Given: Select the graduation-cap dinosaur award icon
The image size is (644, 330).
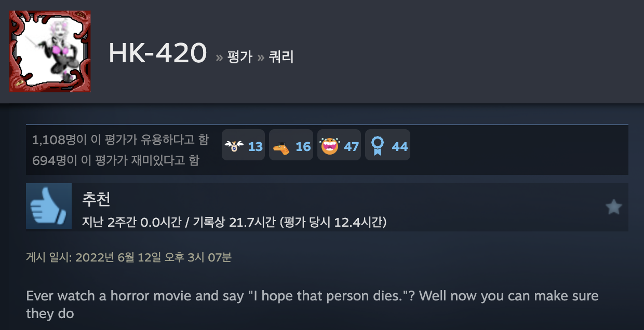Looking at the screenshot, I should pyautogui.click(x=282, y=147).
